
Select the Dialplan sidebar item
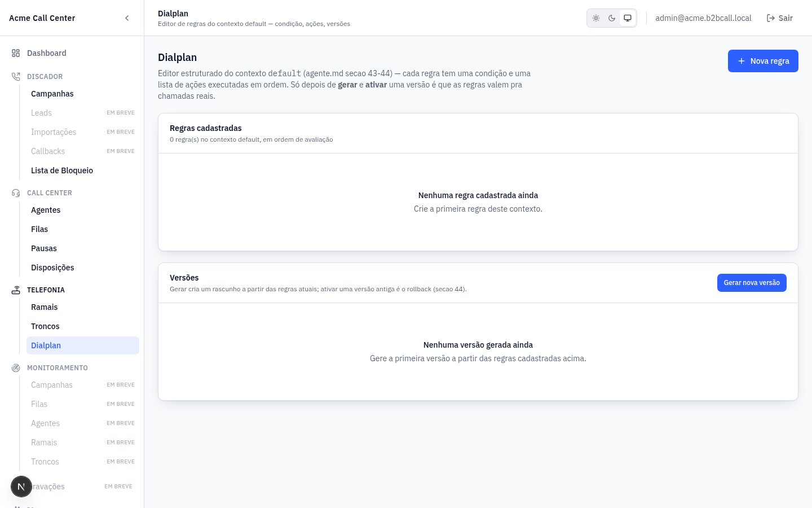click(x=83, y=345)
